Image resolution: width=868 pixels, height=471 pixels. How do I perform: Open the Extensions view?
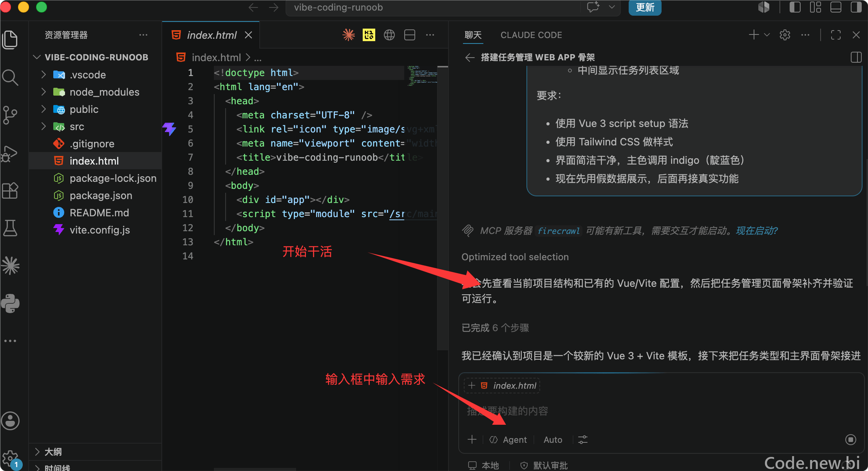[10, 191]
